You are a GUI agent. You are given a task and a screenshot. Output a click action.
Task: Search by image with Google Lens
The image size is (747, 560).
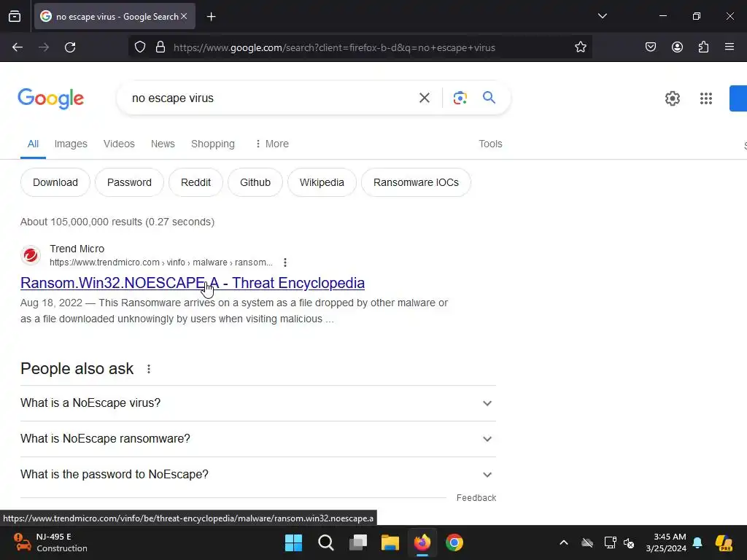click(x=460, y=98)
